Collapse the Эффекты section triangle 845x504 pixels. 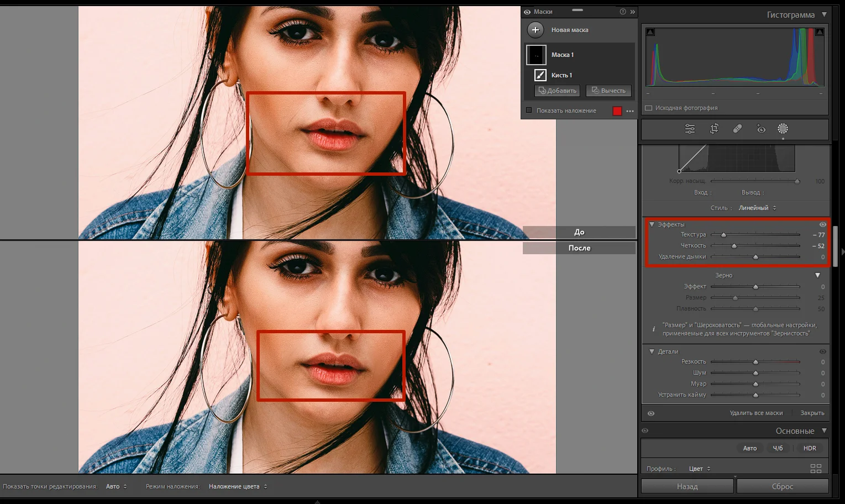pyautogui.click(x=652, y=224)
